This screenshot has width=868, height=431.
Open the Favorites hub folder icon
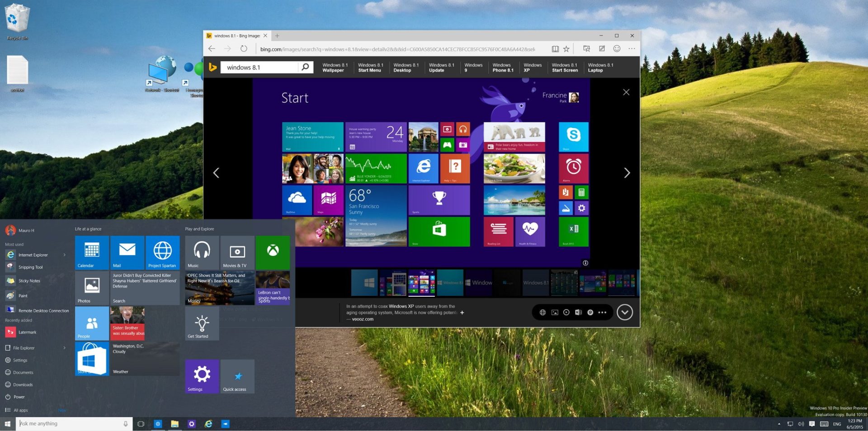point(586,48)
